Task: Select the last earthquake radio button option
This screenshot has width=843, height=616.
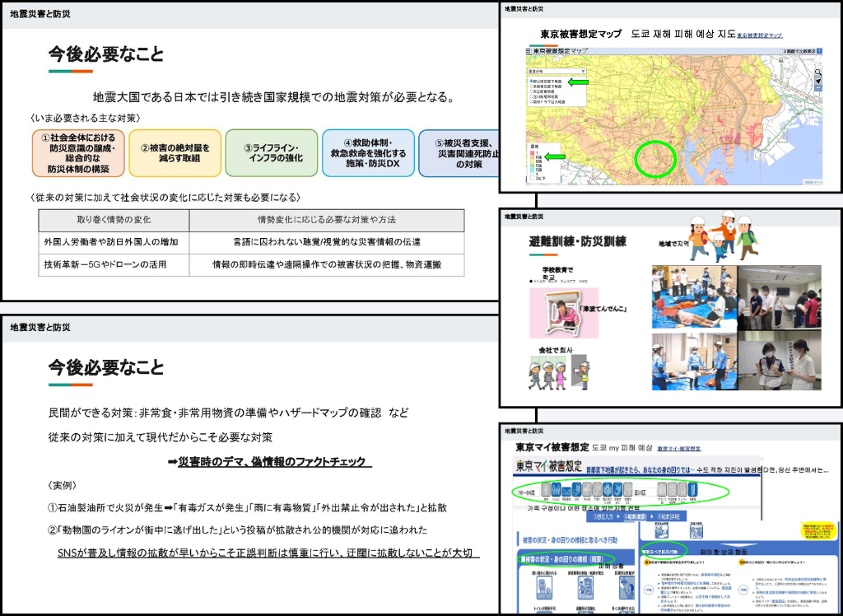Action: pos(530,102)
